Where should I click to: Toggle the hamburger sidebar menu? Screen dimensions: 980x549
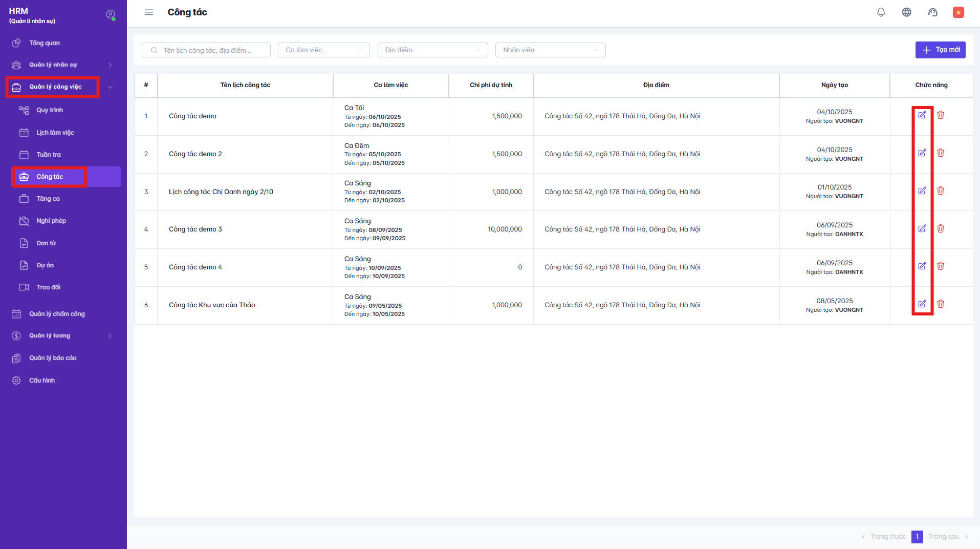pos(149,12)
